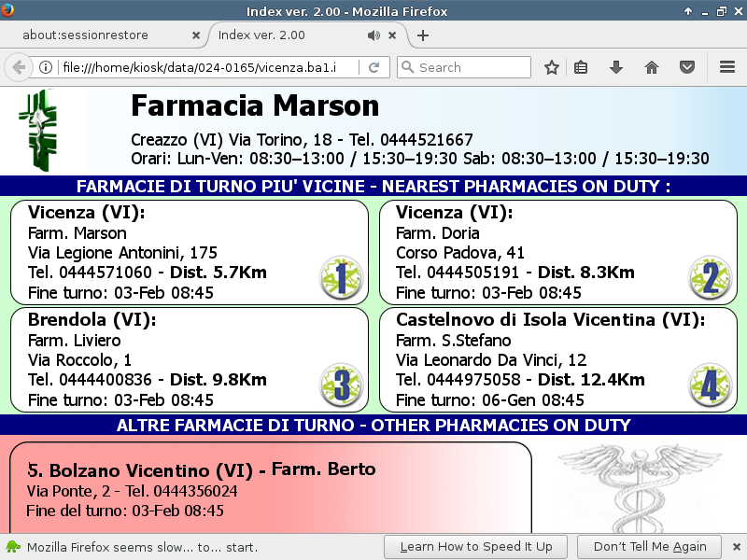The width and height of the screenshot is (747, 560).
Task: Go to the Firefox home page
Action: (652, 67)
